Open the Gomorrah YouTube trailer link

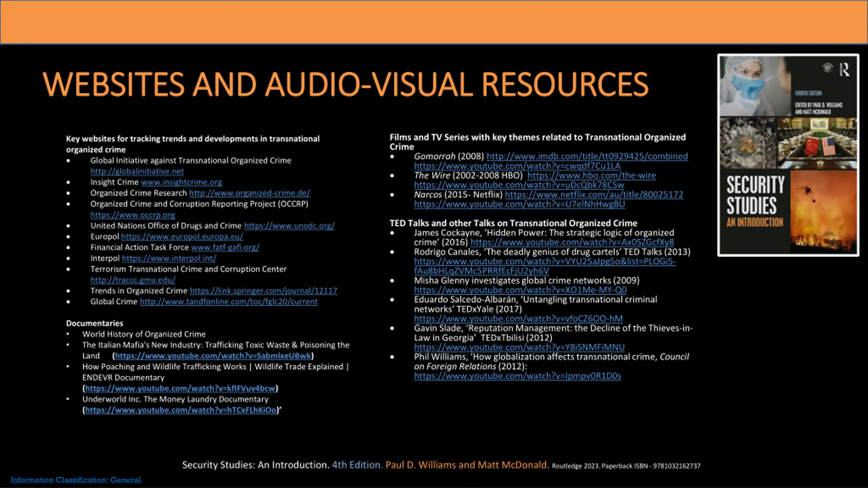click(x=517, y=166)
